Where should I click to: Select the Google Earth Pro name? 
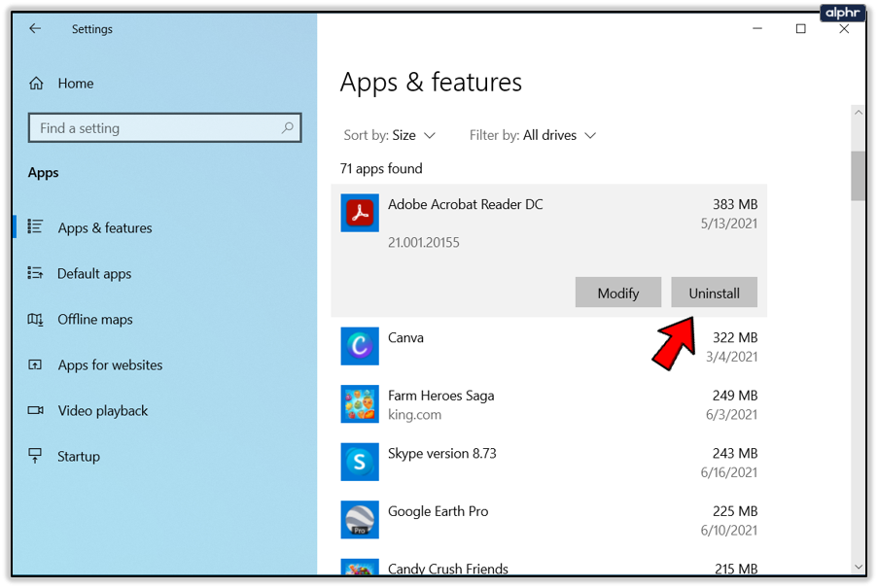point(439,511)
